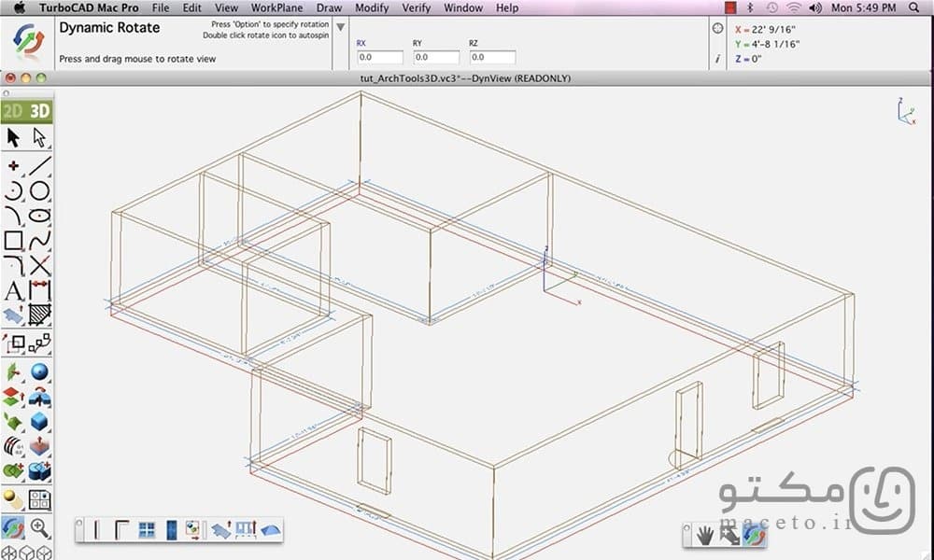Select the Dimension tool
934x560 pixels.
pos(39,290)
